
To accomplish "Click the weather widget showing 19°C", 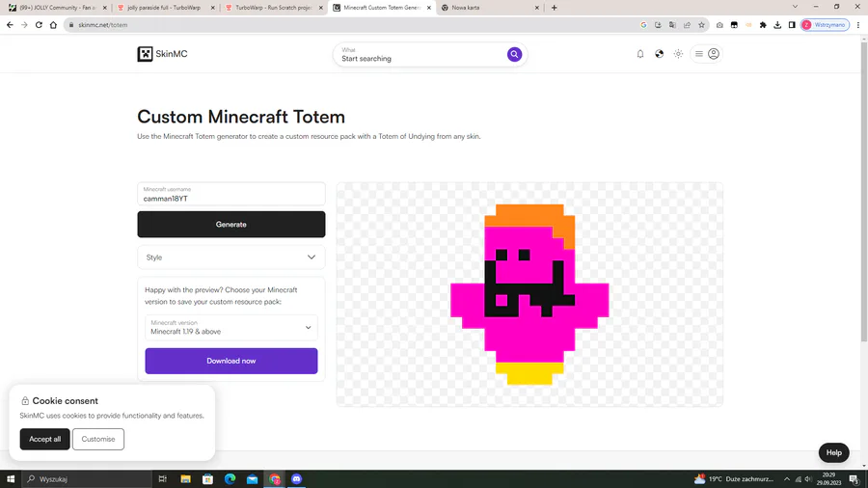I will tap(734, 479).
